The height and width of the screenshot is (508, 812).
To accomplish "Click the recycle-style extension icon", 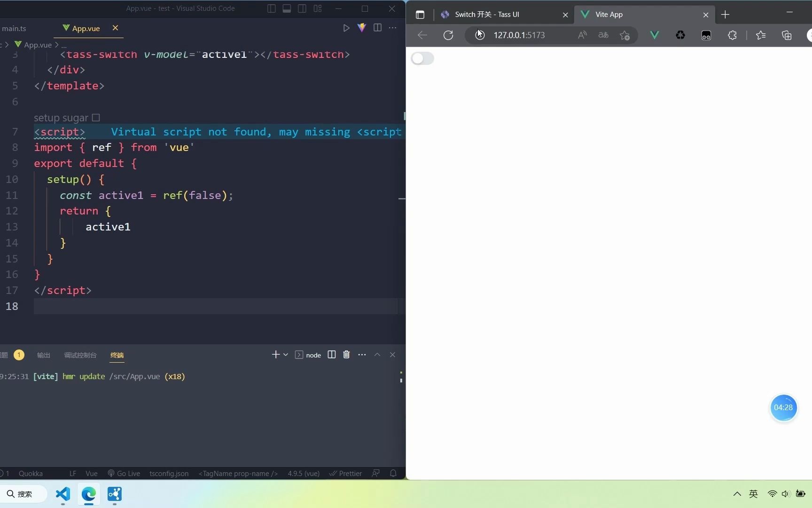I will (680, 35).
